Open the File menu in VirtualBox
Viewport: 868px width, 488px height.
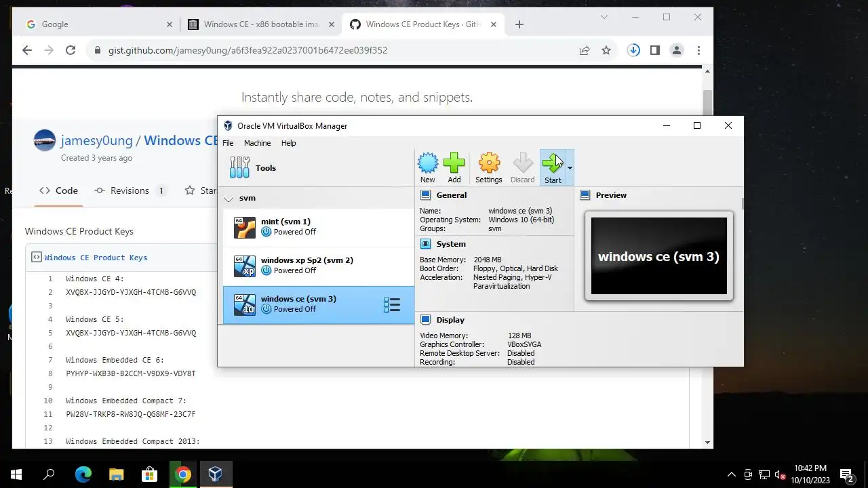(x=228, y=143)
